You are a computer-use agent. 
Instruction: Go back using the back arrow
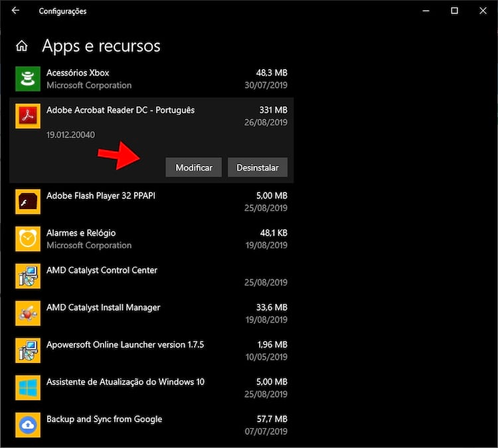(15, 11)
